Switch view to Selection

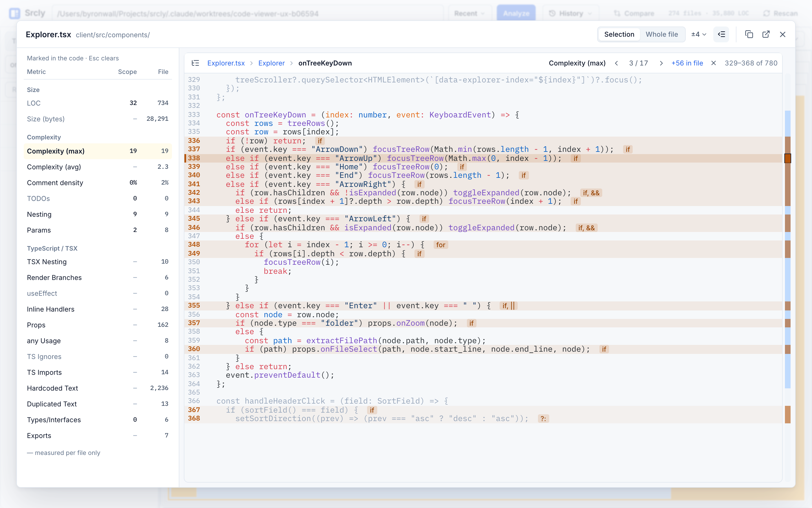pos(619,34)
